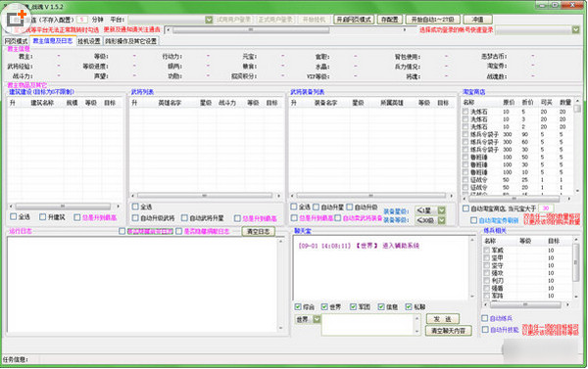The height and width of the screenshot is (369, 588).
Task: Click the 冲值 recharge button
Action: coord(477,20)
